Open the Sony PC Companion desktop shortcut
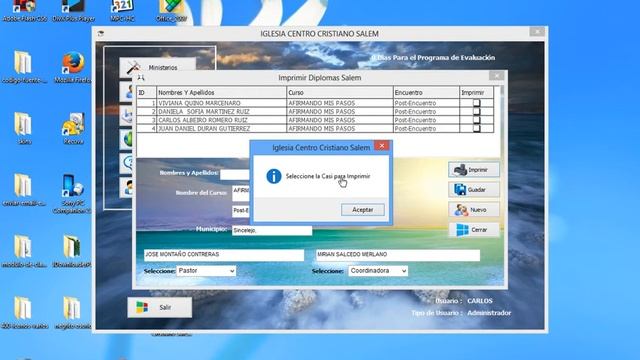 tap(72, 194)
